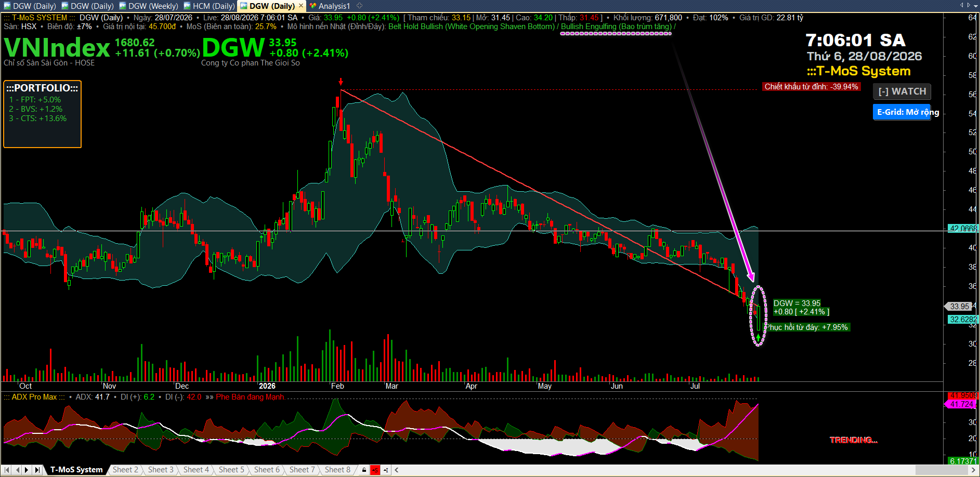Select the Sheet 8 tab

337,470
